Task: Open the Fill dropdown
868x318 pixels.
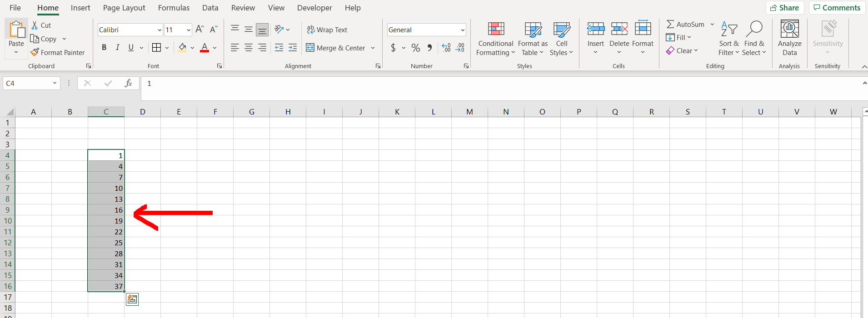Action: [x=678, y=37]
